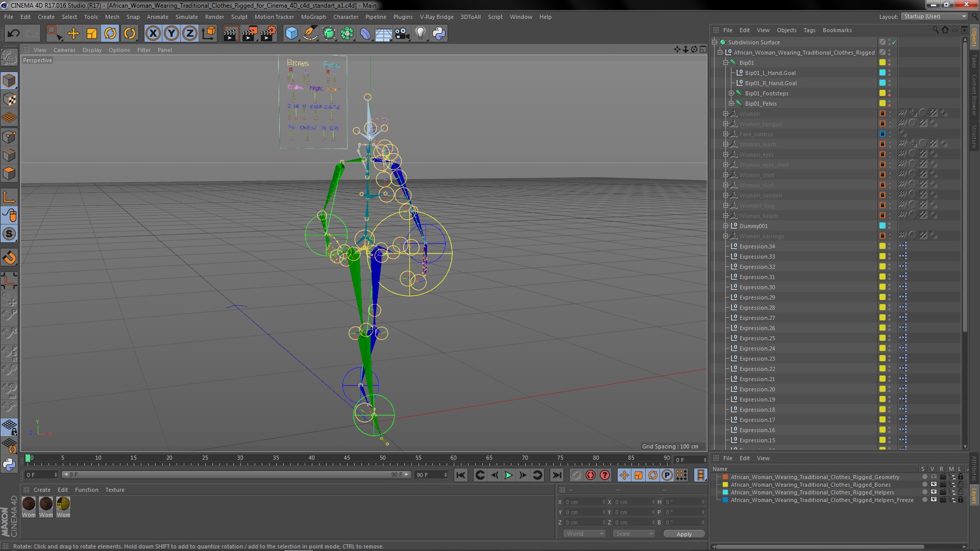Click the Snap enable S icon

tap(9, 234)
